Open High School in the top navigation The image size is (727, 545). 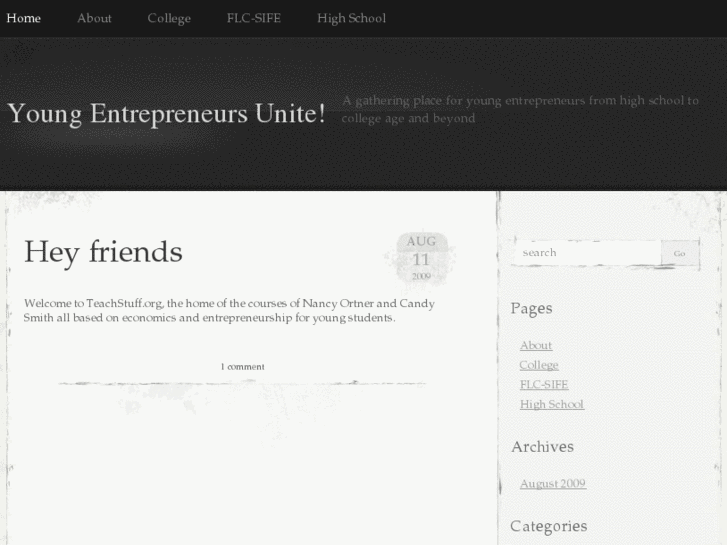(x=351, y=18)
